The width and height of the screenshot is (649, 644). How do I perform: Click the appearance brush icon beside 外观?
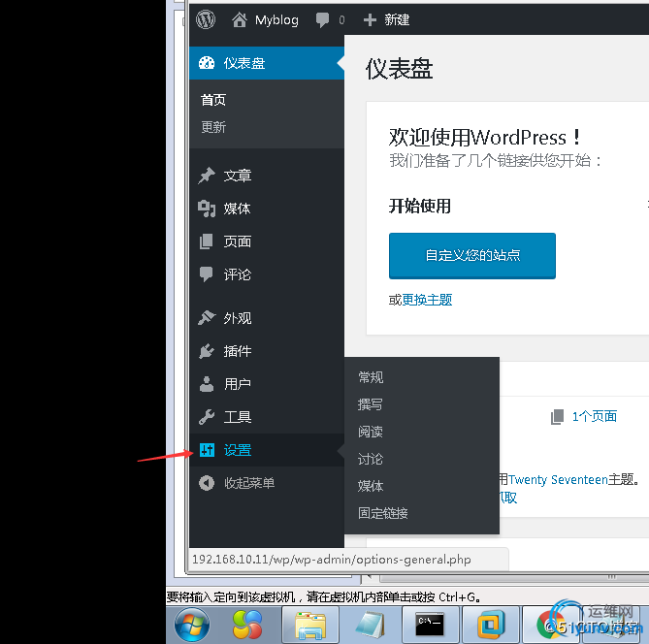[206, 318]
